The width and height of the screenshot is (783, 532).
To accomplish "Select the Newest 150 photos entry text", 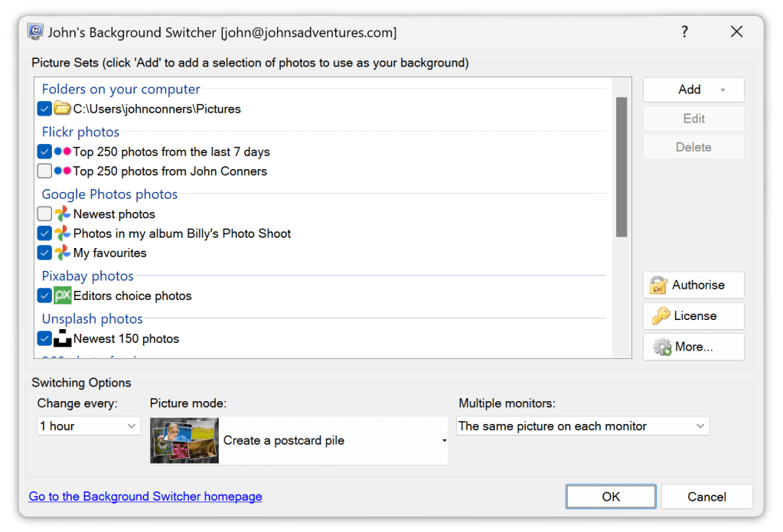I will point(126,338).
